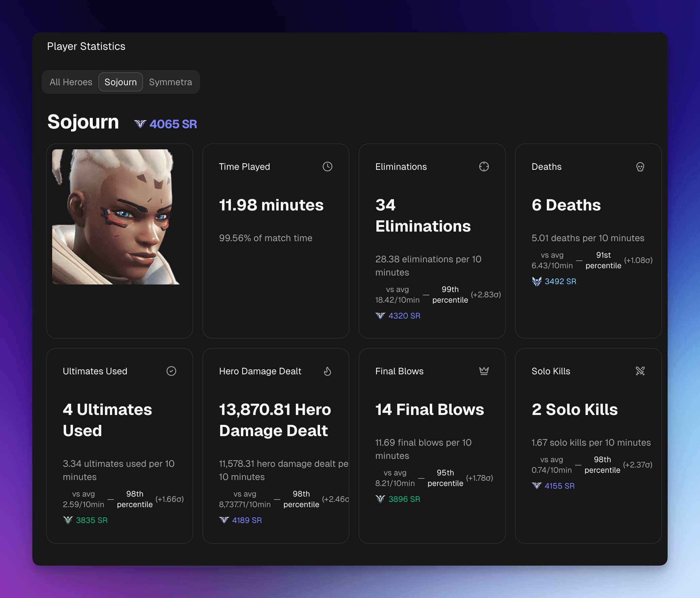The width and height of the screenshot is (700, 598).
Task: Click the 4065 SR rating link
Action: [x=173, y=124]
